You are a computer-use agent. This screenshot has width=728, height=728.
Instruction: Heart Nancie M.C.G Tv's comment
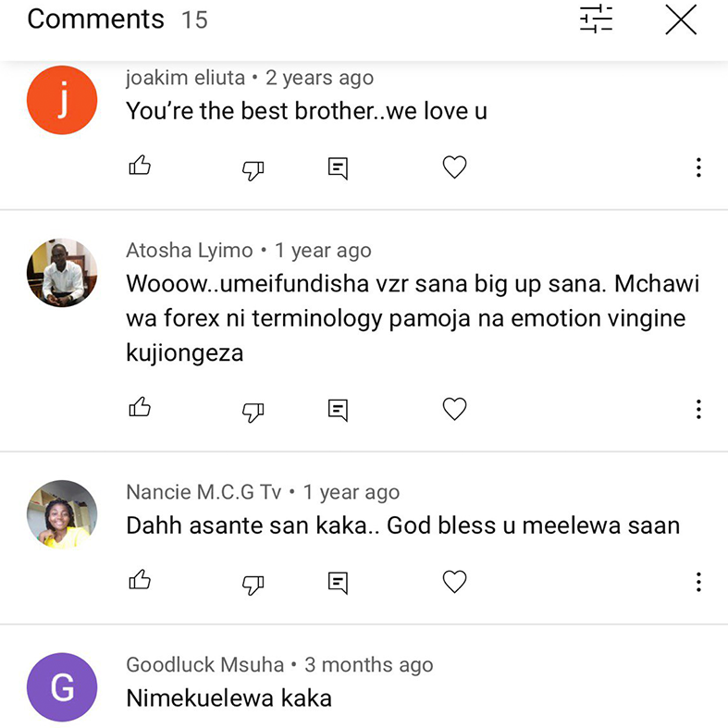click(454, 582)
